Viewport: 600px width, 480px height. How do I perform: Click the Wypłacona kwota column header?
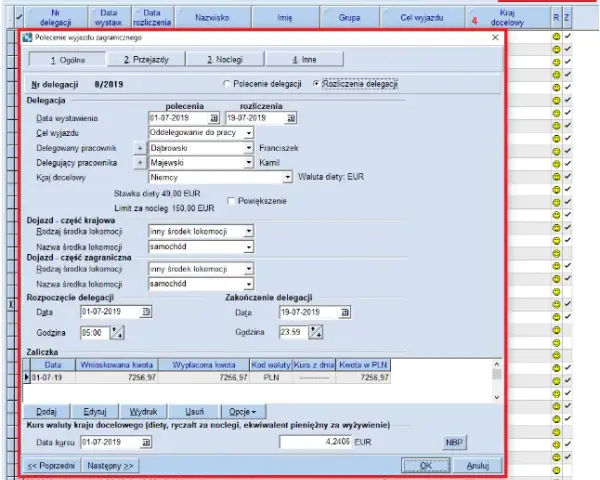[204, 365]
